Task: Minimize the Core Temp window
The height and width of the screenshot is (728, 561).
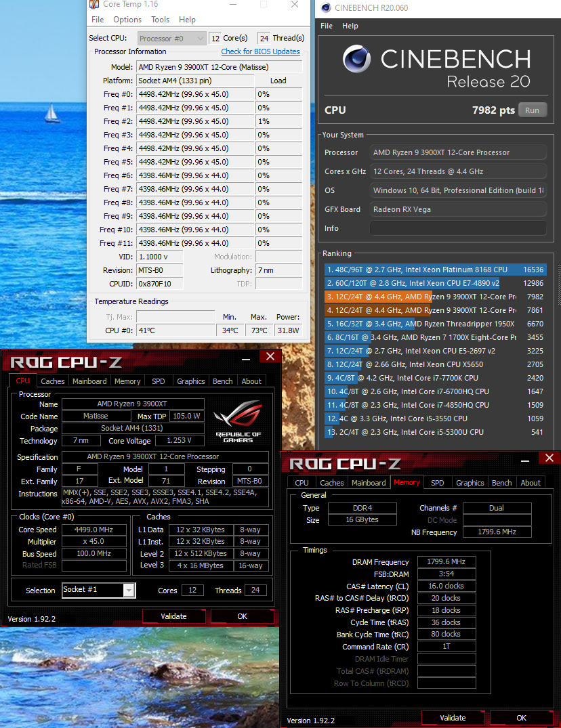Action: pos(233,5)
